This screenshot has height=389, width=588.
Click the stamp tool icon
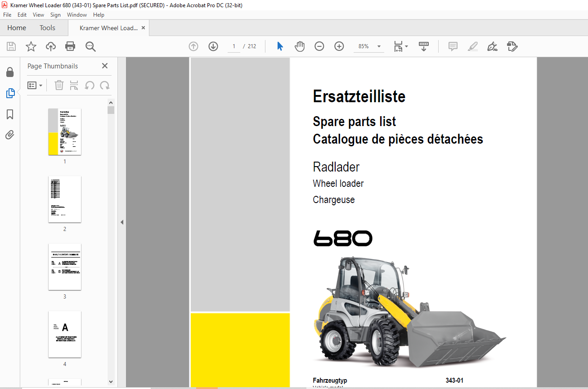click(512, 46)
